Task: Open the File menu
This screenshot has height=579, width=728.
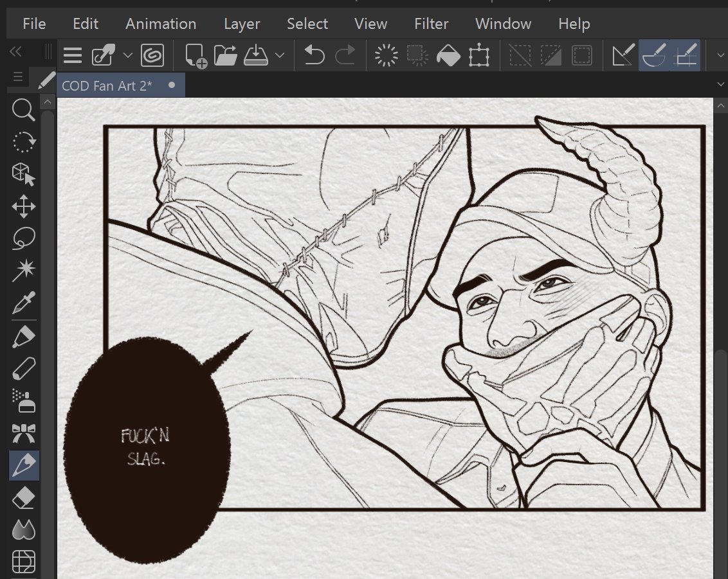Action: click(34, 24)
